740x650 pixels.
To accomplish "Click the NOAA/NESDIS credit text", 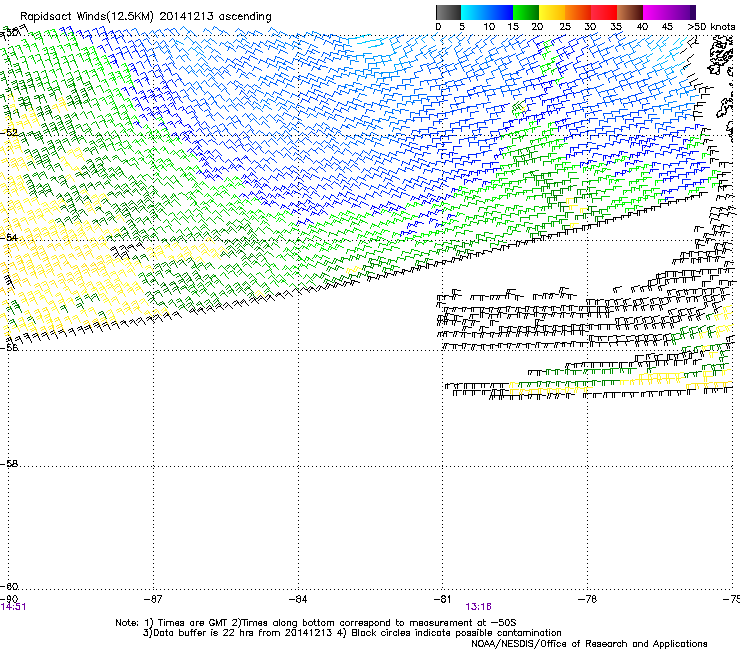I will click(x=589, y=644).
